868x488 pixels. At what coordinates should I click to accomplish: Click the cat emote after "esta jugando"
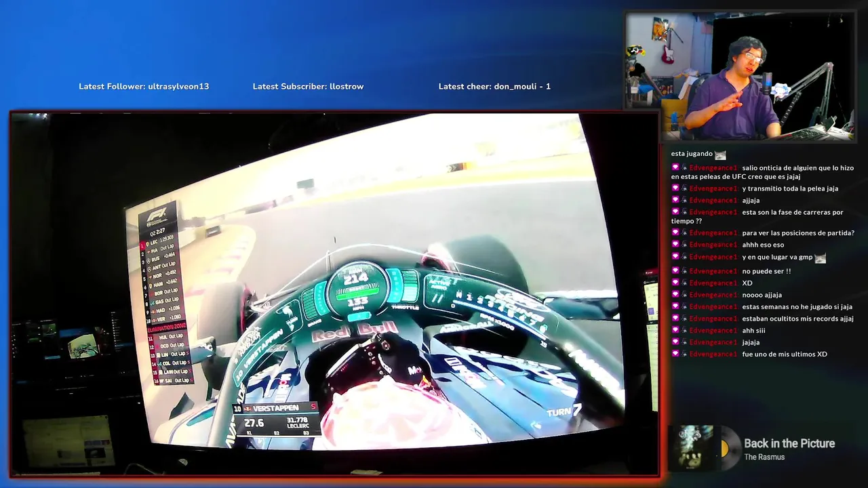point(720,155)
